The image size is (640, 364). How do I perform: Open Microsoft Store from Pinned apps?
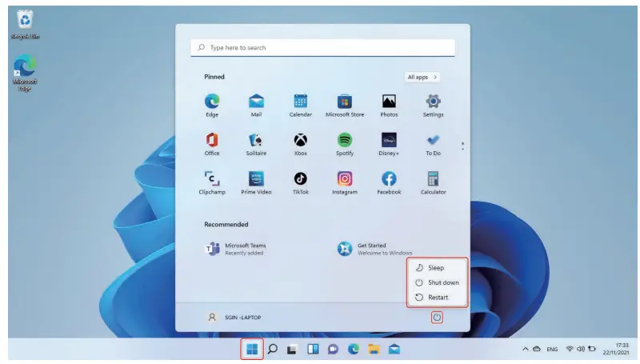pyautogui.click(x=345, y=106)
